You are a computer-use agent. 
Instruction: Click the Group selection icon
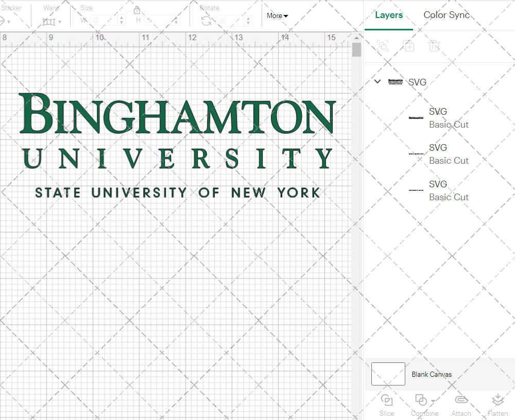point(383,46)
